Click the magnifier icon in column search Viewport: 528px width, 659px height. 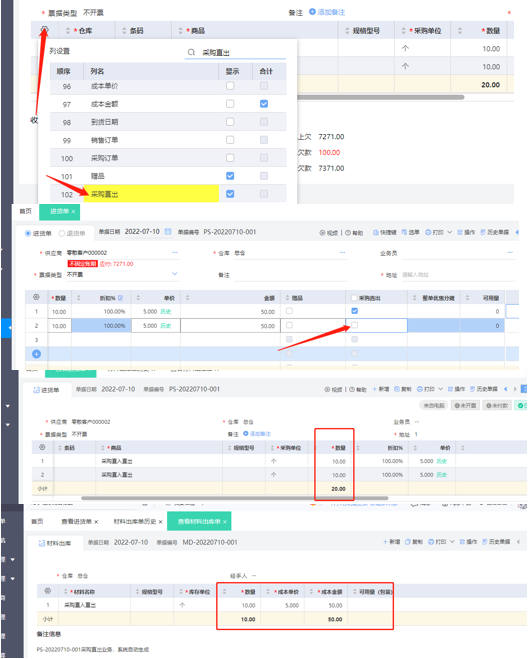tap(191, 52)
